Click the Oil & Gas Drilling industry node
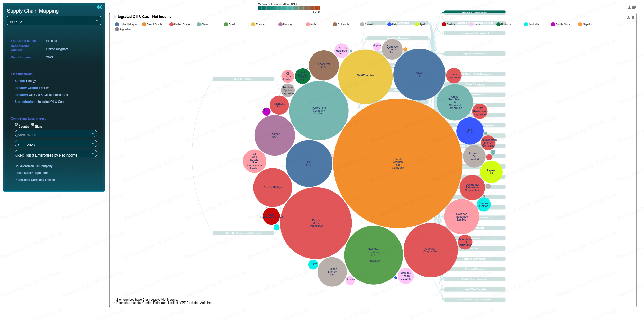 (x=243, y=79)
